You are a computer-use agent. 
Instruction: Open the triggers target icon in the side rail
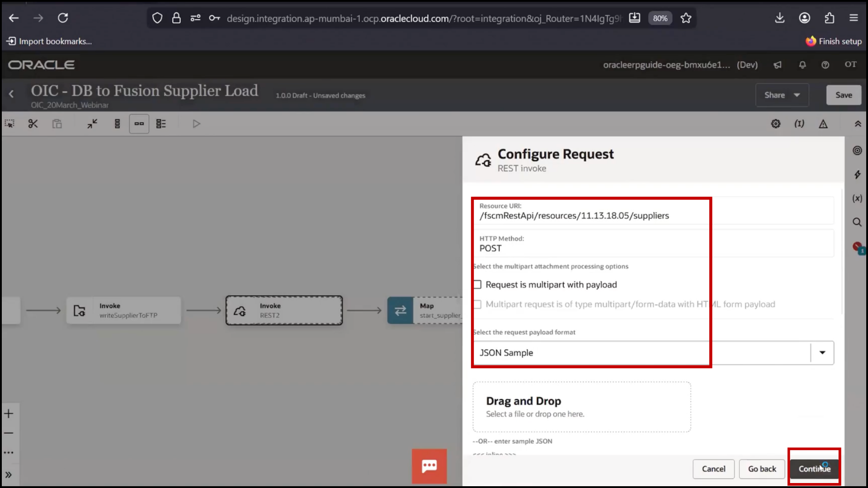pos(857,150)
